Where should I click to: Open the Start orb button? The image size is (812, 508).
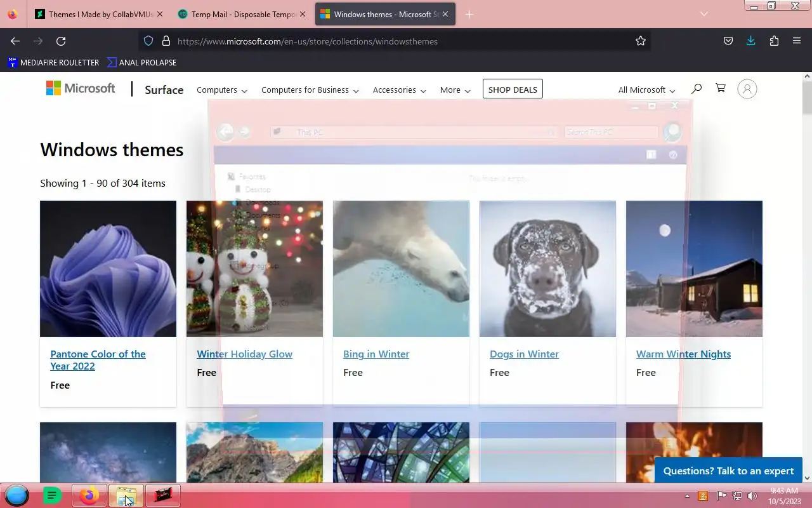point(17,495)
